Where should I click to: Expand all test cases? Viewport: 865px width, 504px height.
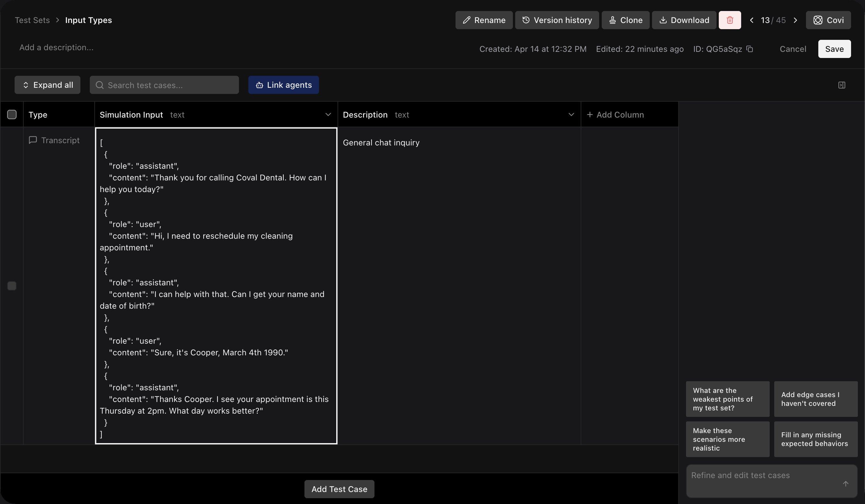[47, 85]
